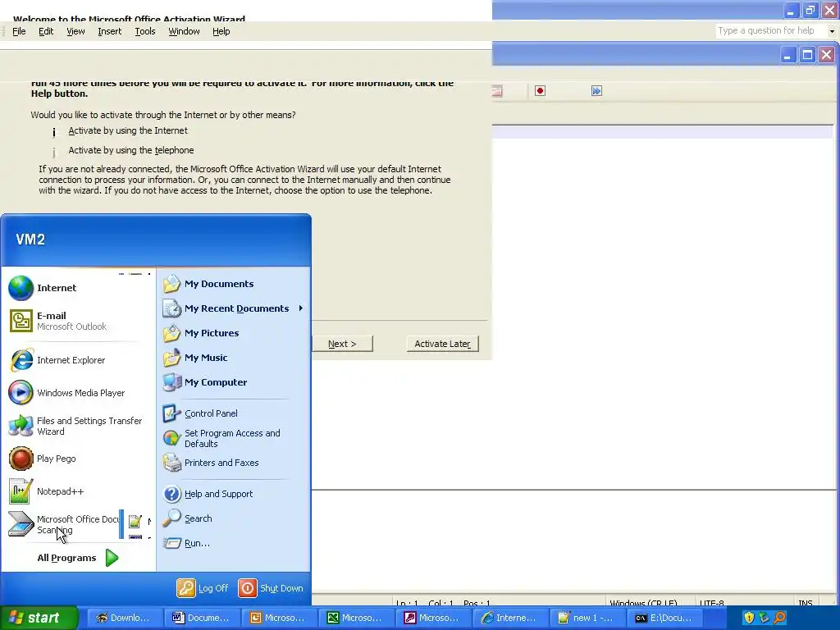Screen dimensions: 840x630
Task: Open the View menu
Action: pyautogui.click(x=75, y=32)
